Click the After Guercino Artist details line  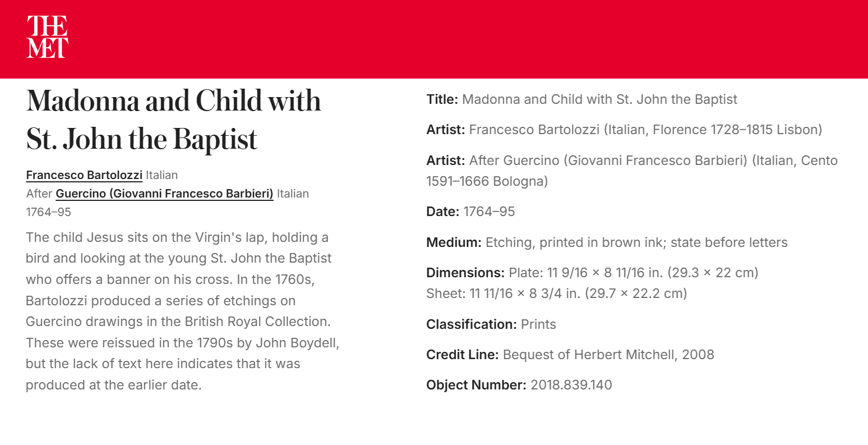632,171
